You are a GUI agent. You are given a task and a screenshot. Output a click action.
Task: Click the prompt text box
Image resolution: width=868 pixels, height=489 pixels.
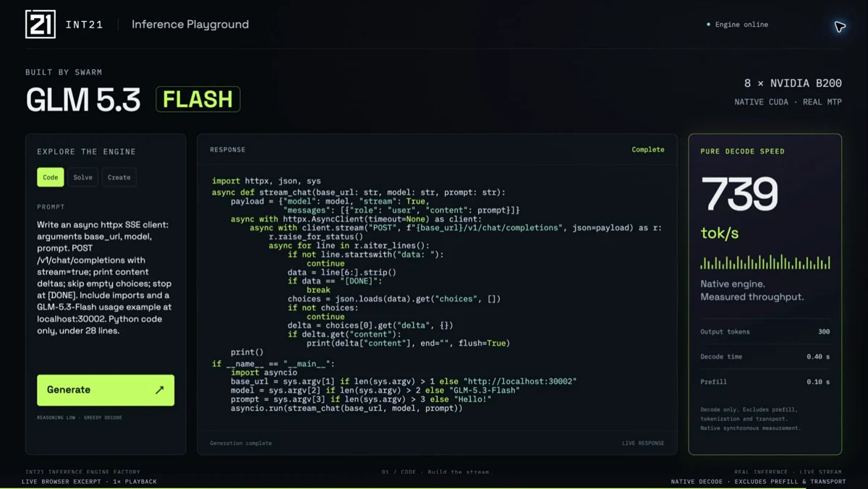tap(106, 278)
